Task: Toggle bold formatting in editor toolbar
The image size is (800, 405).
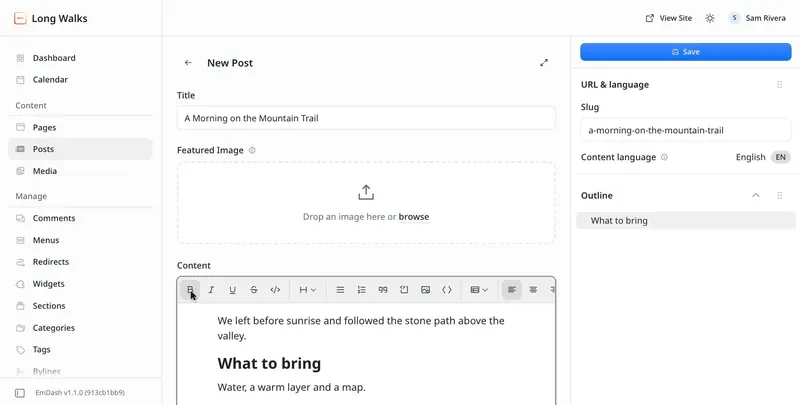Action: click(190, 290)
